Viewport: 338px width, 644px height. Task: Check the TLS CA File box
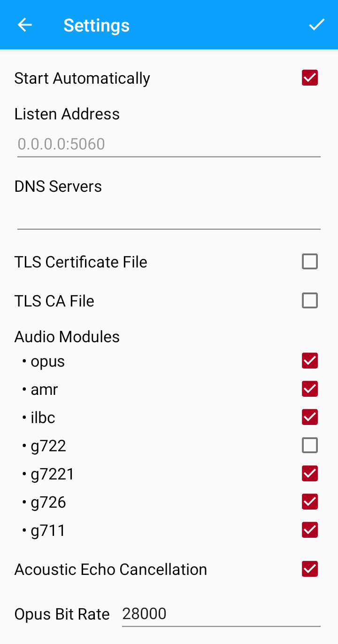(x=310, y=300)
